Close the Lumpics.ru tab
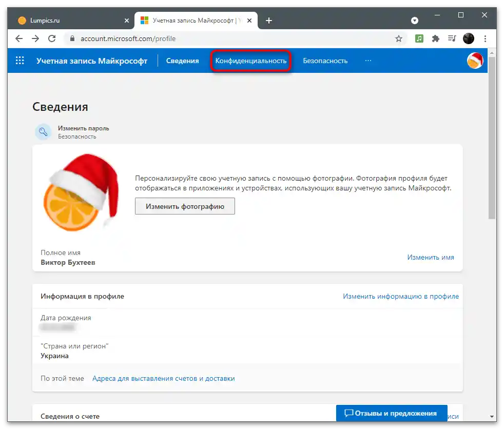This screenshot has width=504, height=429. click(127, 21)
